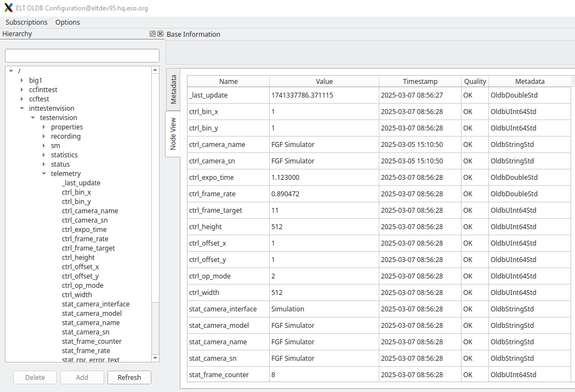
Task: Click the Refresh button
Action: click(x=129, y=378)
